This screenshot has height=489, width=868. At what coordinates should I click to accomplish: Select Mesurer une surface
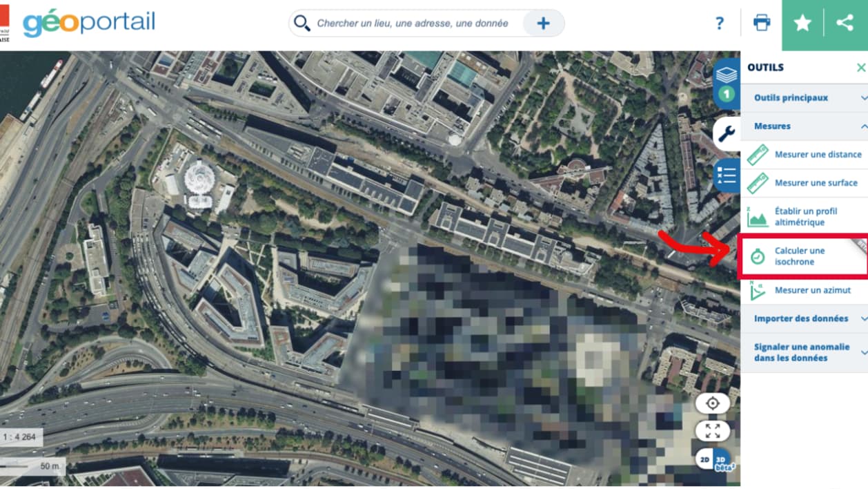[x=805, y=183]
